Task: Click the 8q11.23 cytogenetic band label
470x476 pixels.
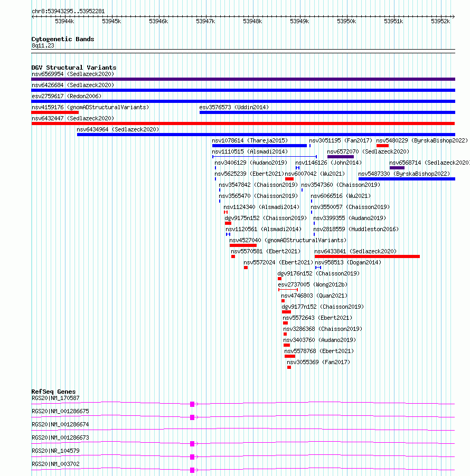Action: tap(43, 45)
